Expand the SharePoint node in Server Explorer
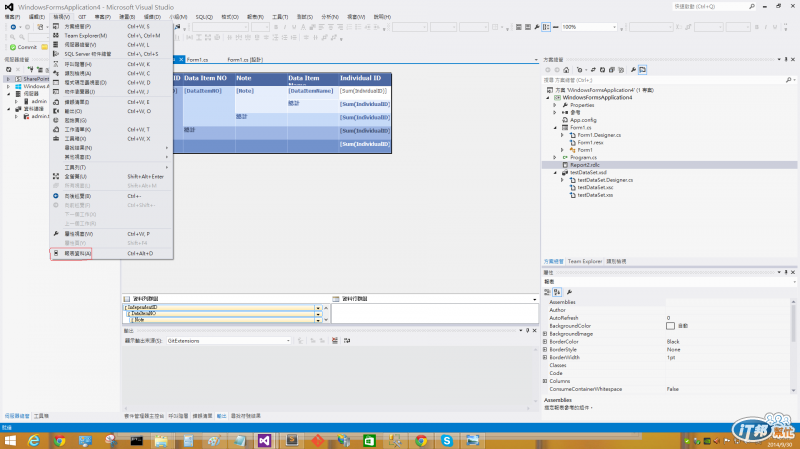800x449 pixels. coord(8,79)
